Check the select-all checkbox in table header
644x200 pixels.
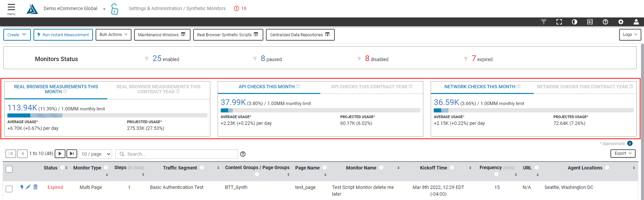[x=9, y=169]
